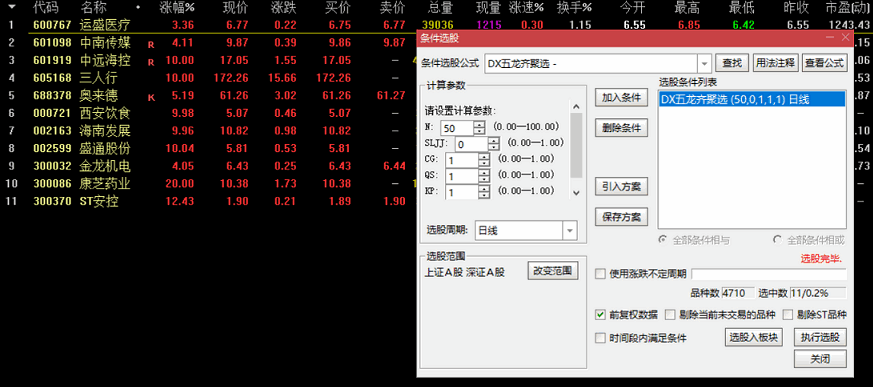
Task: Toggle 剔除当前未交易的品种 checkbox
Action: coord(670,315)
